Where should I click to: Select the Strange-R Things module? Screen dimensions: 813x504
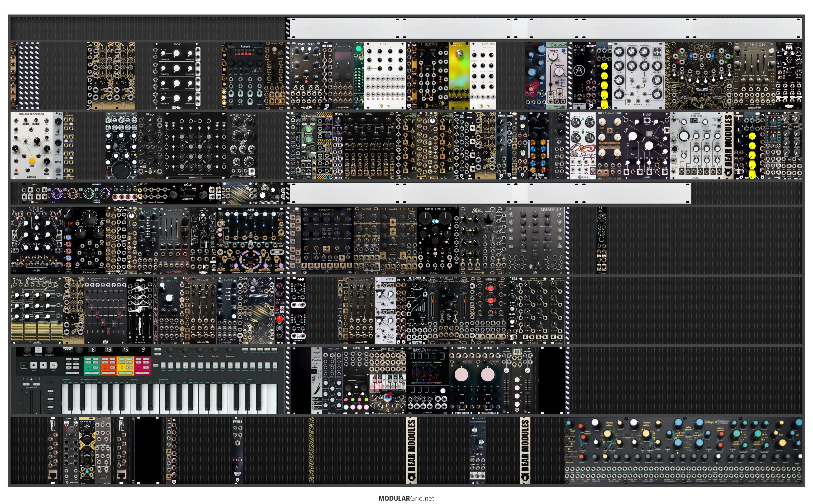(387, 381)
